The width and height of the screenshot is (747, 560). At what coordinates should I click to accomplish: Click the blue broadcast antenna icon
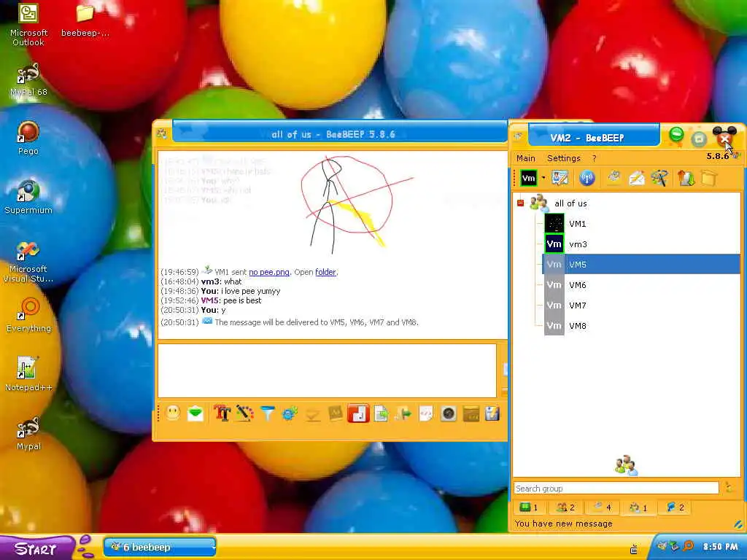click(587, 178)
